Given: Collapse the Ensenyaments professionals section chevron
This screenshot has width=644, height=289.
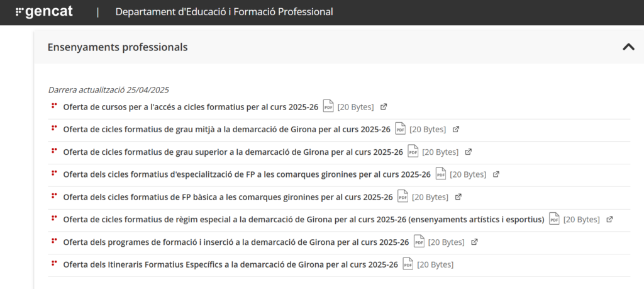Looking at the screenshot, I should click(628, 47).
